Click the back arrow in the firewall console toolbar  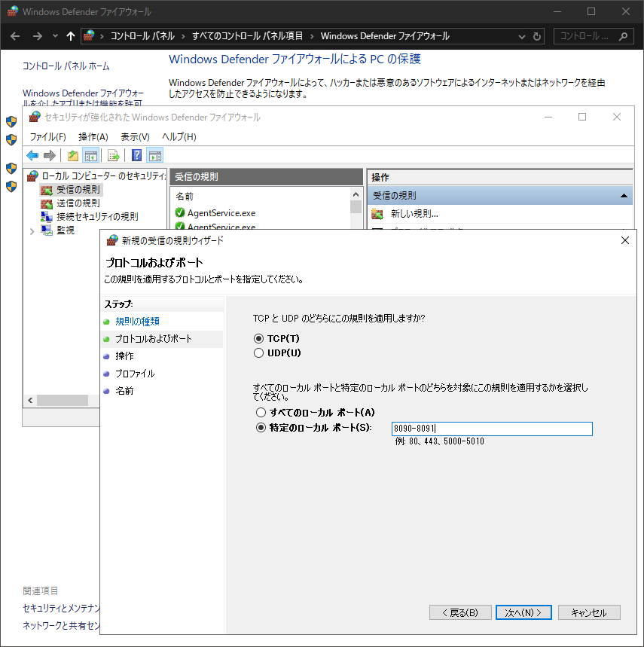32,155
